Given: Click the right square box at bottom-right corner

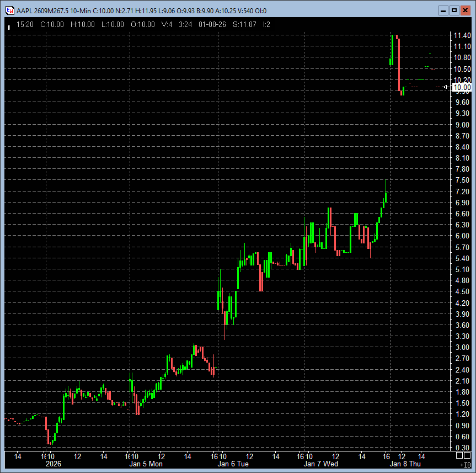Looking at the screenshot, I should pos(468,456).
